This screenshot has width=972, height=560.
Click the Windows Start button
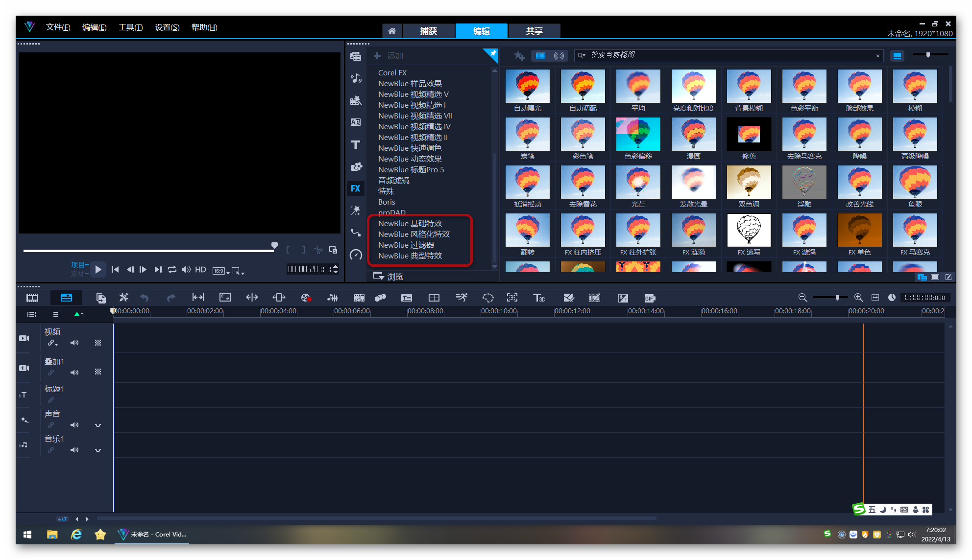tap(27, 535)
